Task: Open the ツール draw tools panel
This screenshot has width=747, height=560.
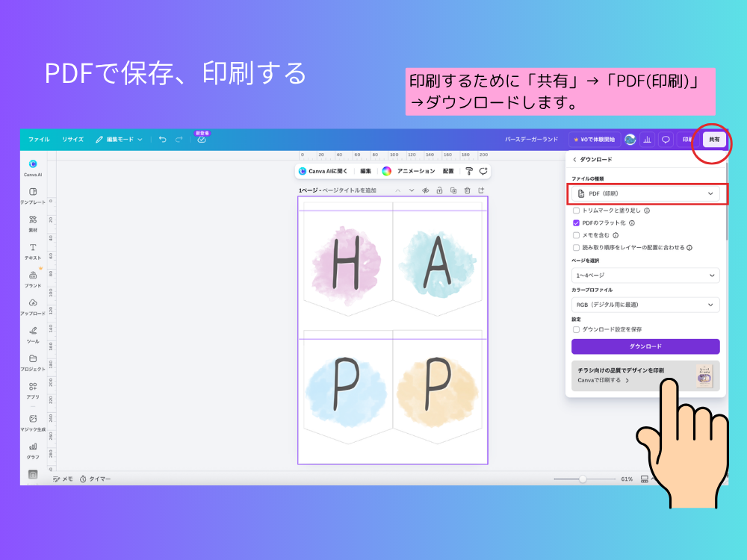Action: click(x=33, y=335)
